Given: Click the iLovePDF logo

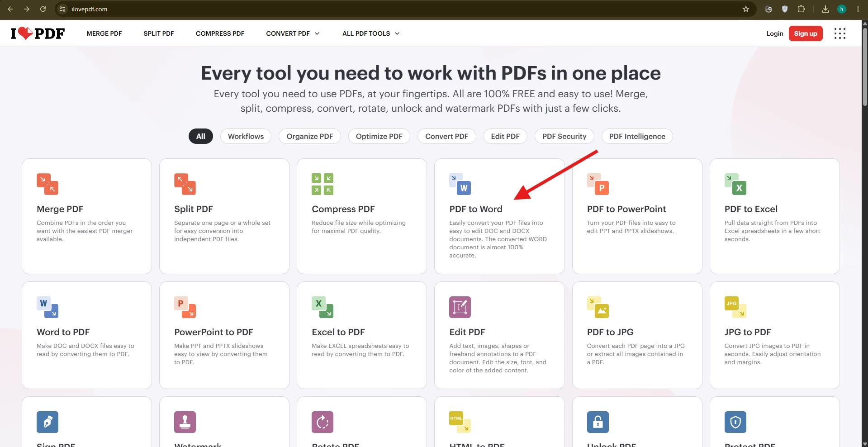Looking at the screenshot, I should (x=38, y=33).
